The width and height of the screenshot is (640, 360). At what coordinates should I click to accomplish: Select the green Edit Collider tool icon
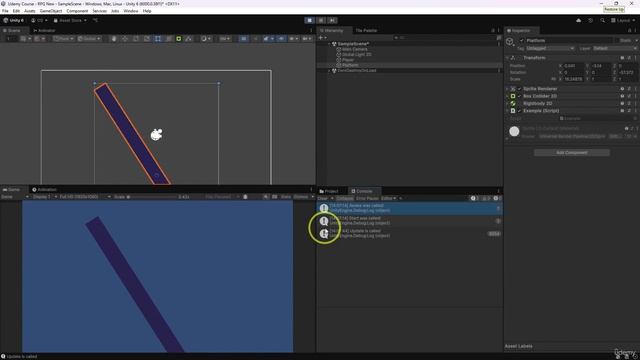(178, 39)
